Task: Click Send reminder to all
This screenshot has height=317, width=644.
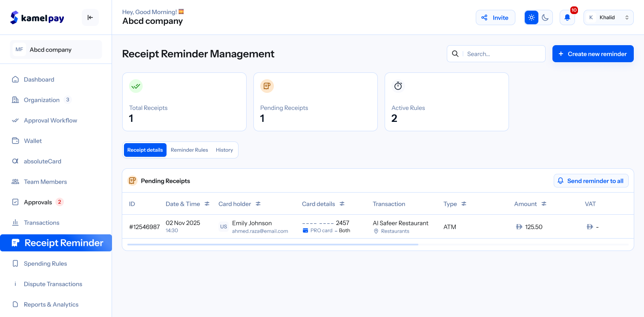Action: [x=591, y=181]
